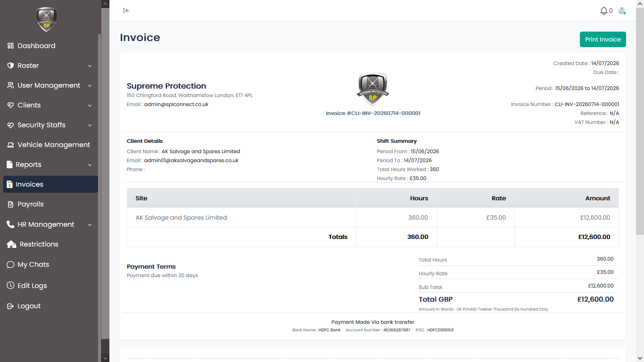Open the Restrictions menu item

point(50,244)
